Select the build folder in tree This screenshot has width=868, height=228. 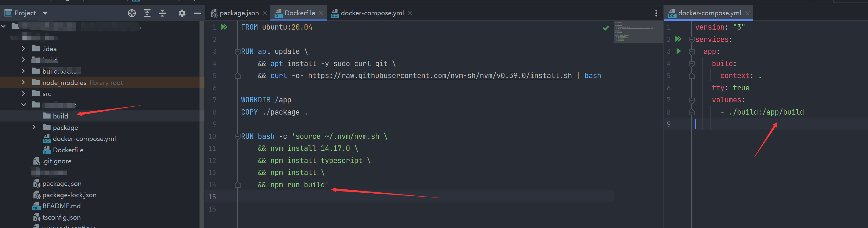pyautogui.click(x=60, y=116)
